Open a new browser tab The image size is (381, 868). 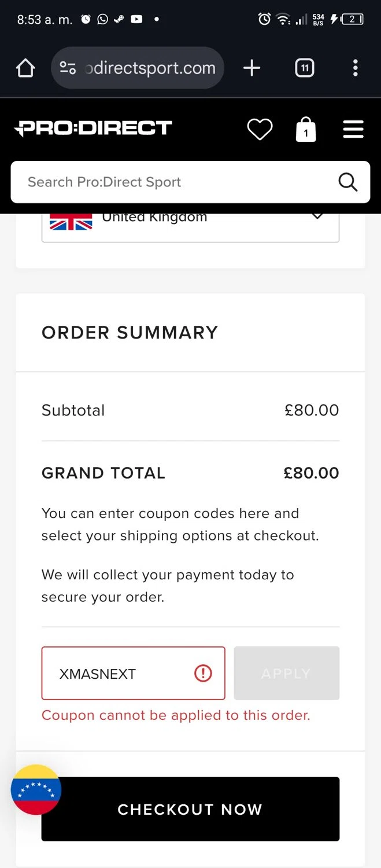[x=251, y=68]
